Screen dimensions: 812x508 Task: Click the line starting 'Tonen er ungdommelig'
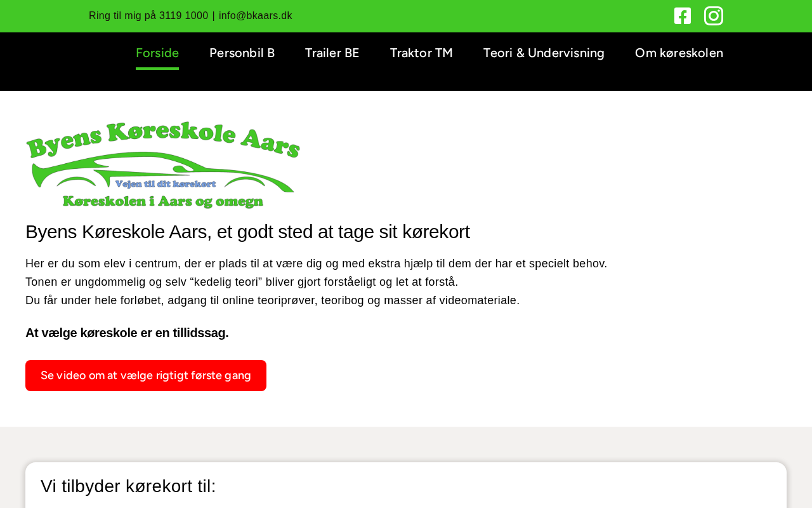pyautogui.click(x=242, y=282)
